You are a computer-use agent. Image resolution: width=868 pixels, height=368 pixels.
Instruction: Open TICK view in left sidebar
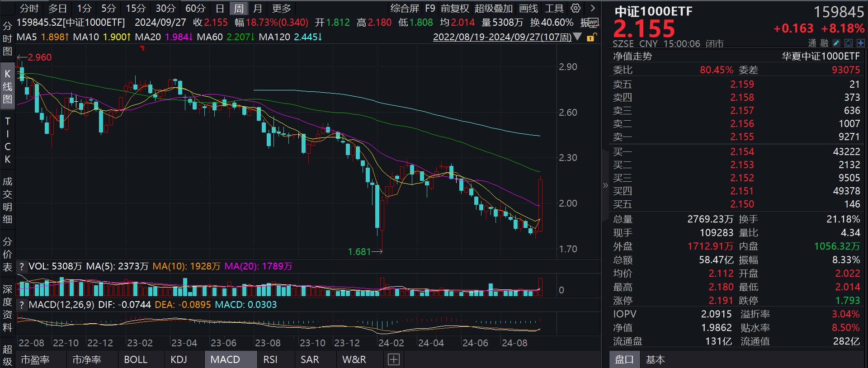(7, 140)
